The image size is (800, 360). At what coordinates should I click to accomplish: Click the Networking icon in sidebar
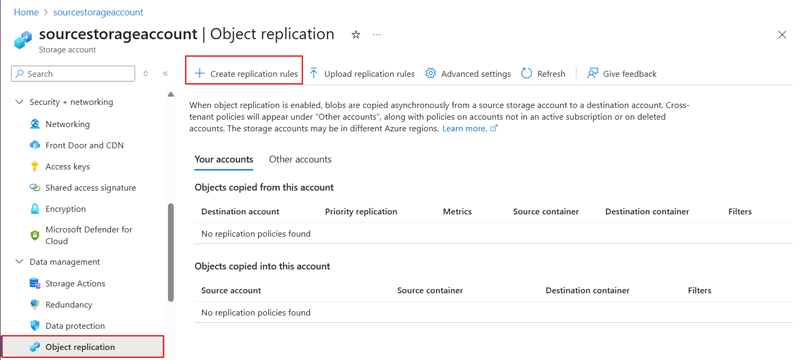(35, 124)
